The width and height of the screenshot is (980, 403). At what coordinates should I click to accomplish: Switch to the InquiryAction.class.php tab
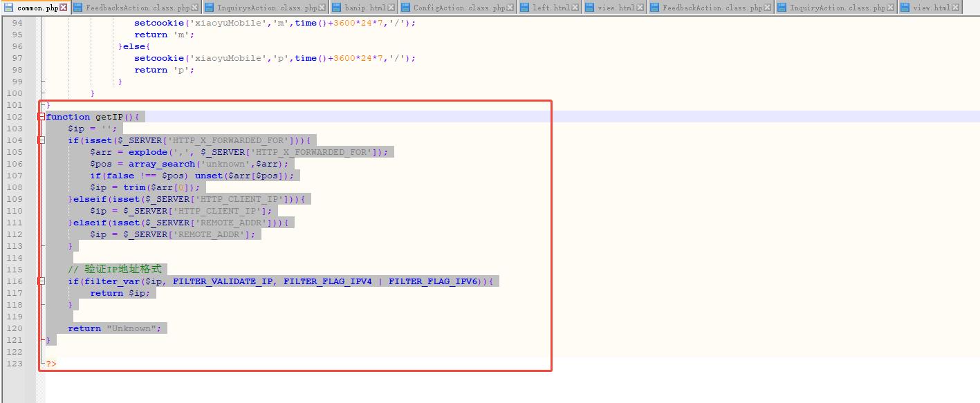(837, 8)
